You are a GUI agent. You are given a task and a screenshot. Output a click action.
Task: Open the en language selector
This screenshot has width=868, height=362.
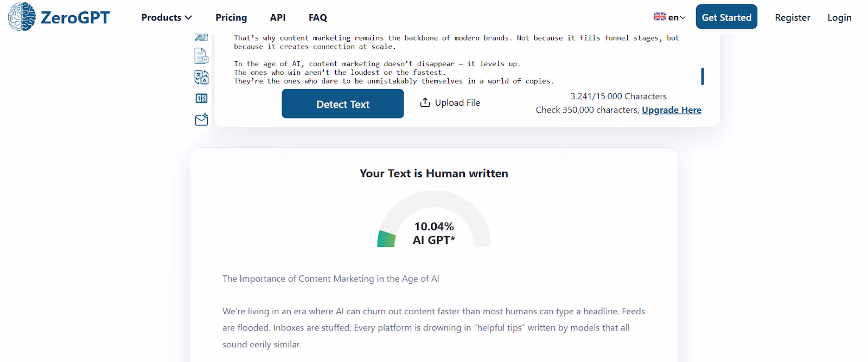pos(669,17)
